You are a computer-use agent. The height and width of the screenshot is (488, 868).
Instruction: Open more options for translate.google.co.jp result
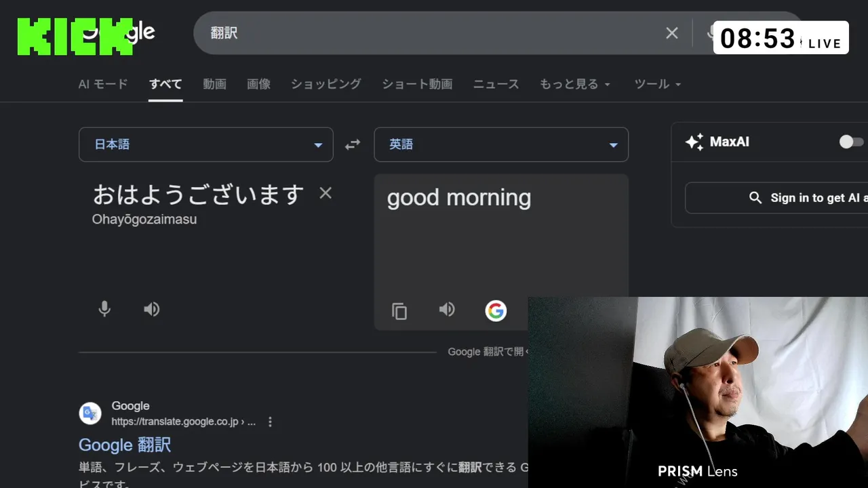(270, 422)
